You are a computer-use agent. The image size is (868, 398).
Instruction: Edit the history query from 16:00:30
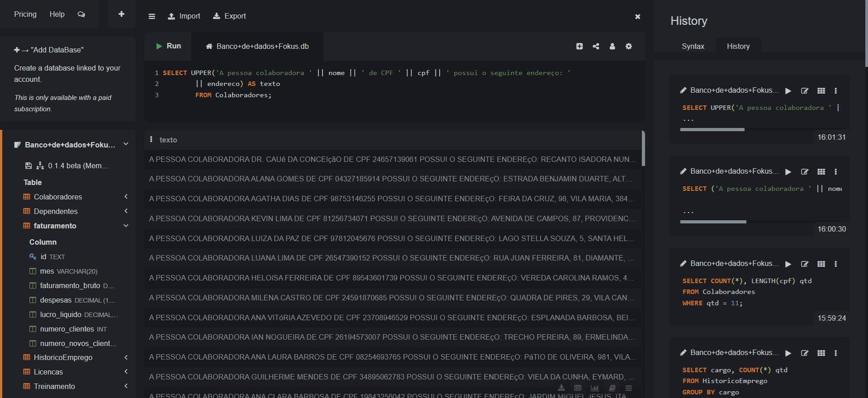click(x=805, y=172)
